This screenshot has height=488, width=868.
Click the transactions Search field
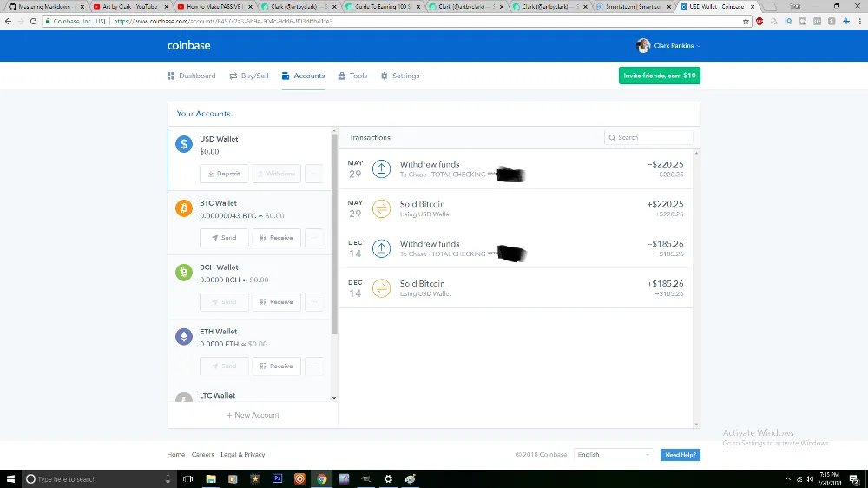pos(648,137)
